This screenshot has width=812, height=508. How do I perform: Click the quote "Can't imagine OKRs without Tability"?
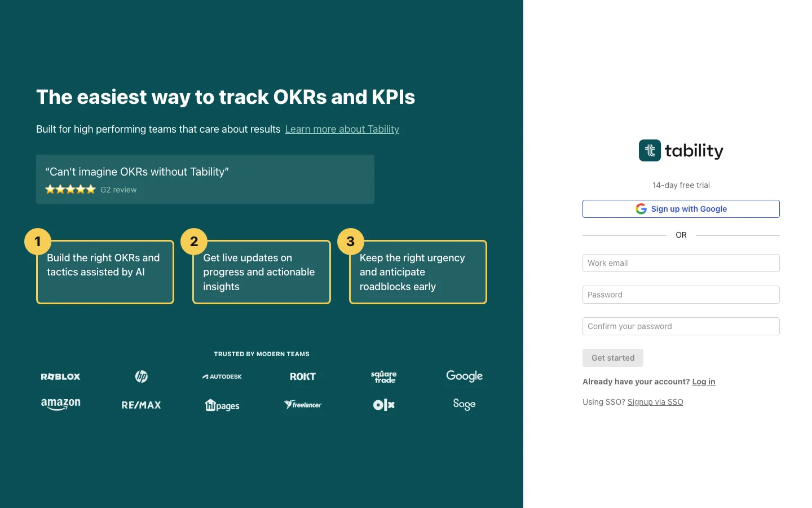(x=137, y=172)
